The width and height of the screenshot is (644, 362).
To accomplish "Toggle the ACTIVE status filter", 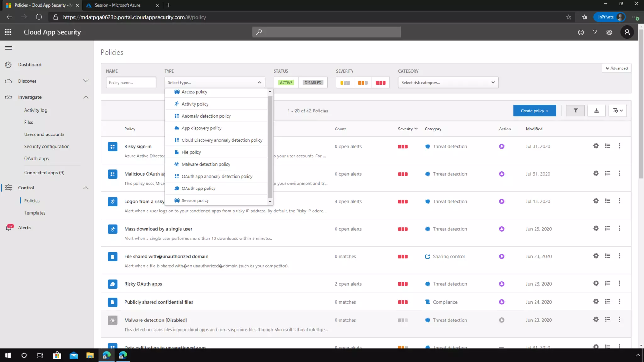I will tap(286, 83).
